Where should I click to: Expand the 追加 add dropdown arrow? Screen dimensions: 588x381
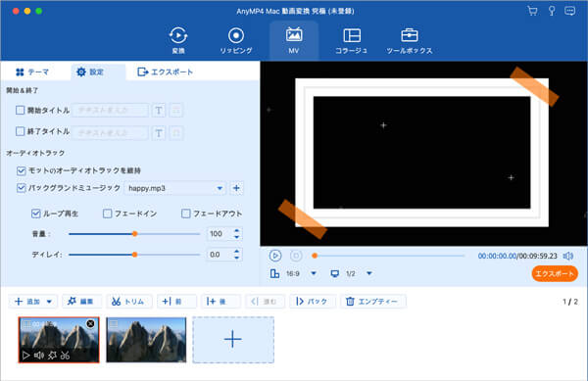(49, 302)
